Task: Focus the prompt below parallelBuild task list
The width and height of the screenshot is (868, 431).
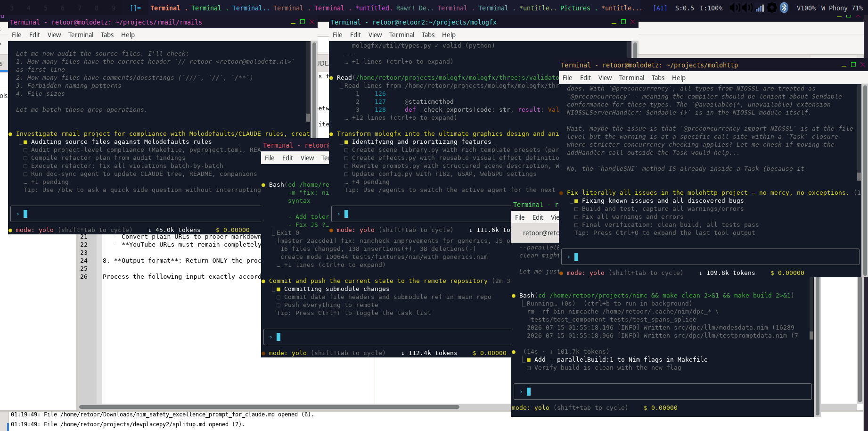Action: (x=662, y=391)
